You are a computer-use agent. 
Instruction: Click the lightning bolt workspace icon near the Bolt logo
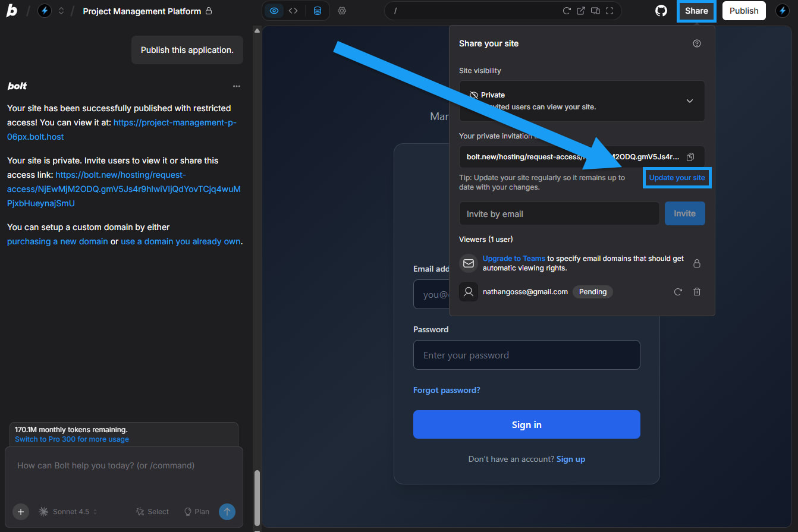[x=45, y=11]
